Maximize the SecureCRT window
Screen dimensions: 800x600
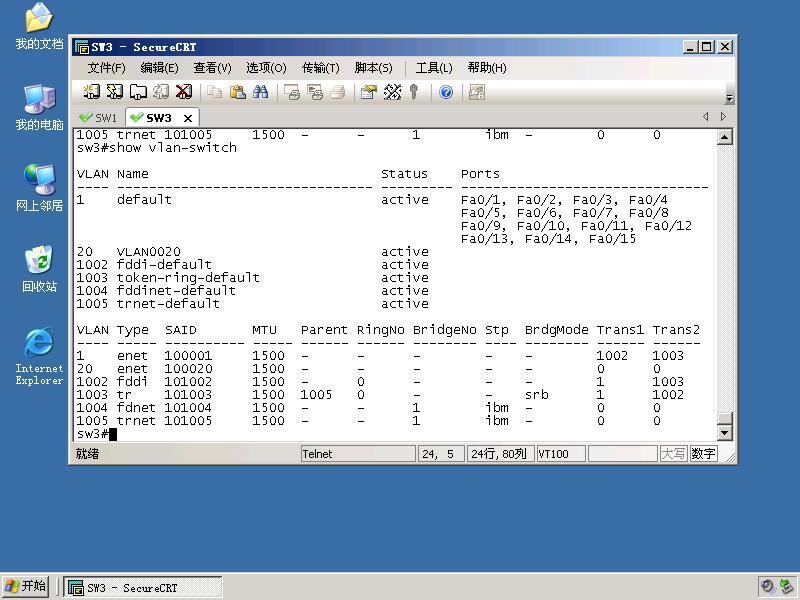[707, 47]
